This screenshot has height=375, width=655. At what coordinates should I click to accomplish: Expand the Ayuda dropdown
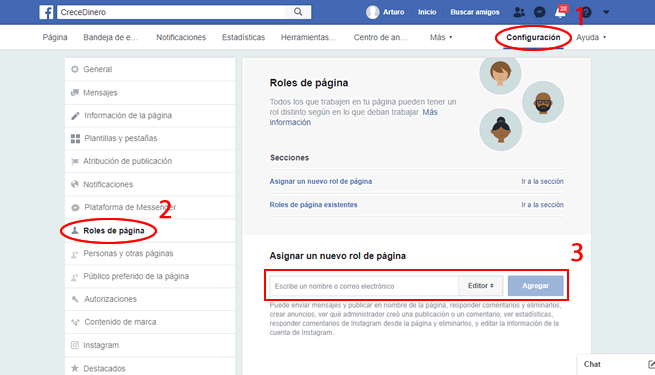591,37
